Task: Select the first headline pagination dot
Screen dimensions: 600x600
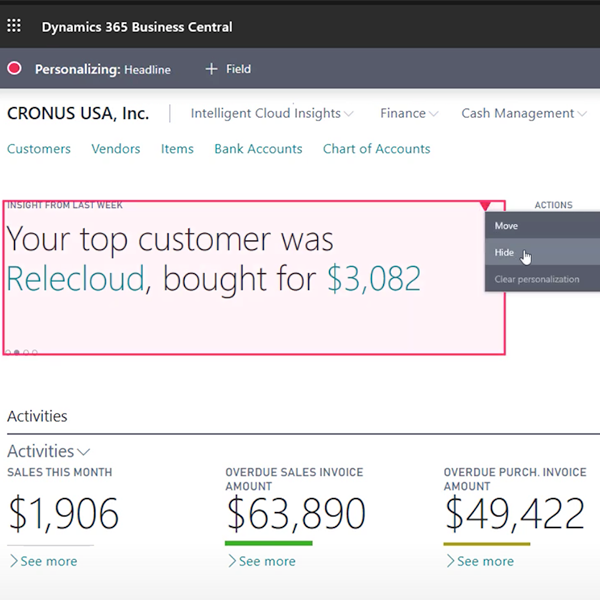Action: [8, 352]
